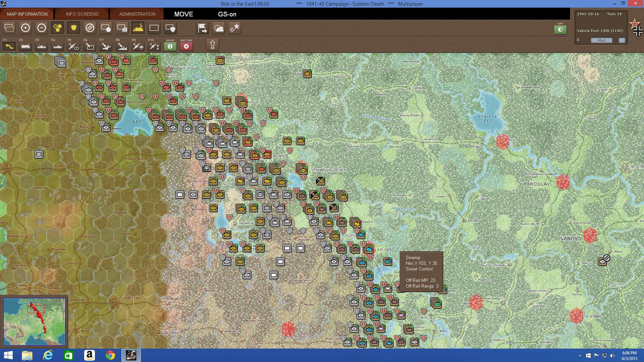Click the NOVGOROD city label
The width and height of the screenshot is (644, 362).
138,102
